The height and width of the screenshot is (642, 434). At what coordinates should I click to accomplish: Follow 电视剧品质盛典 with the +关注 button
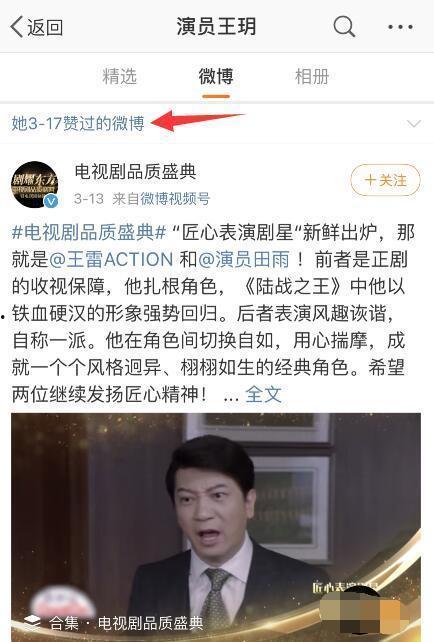[x=385, y=180]
